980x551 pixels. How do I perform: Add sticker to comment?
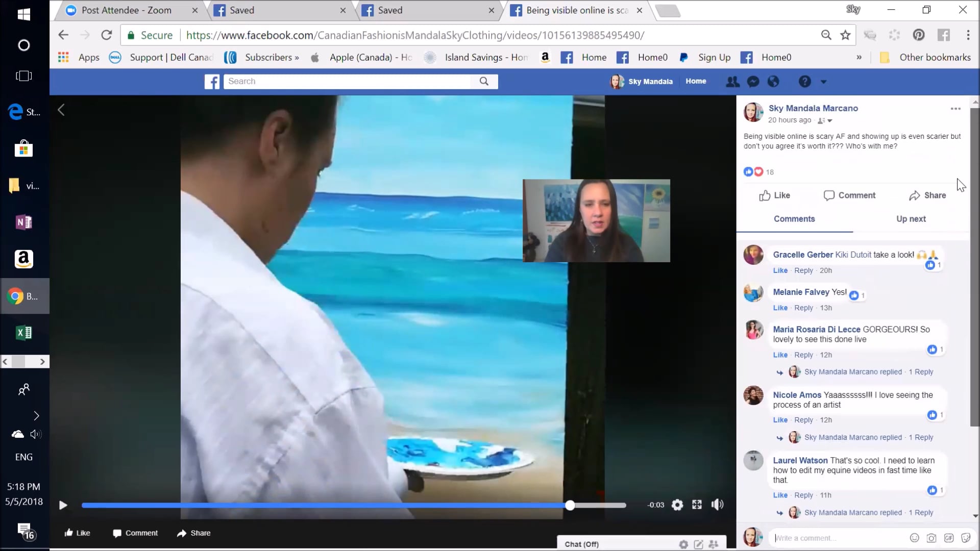966,538
